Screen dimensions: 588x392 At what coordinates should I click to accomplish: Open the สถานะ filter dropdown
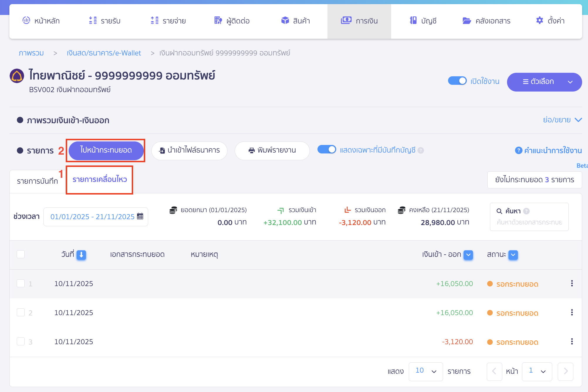pyautogui.click(x=513, y=255)
